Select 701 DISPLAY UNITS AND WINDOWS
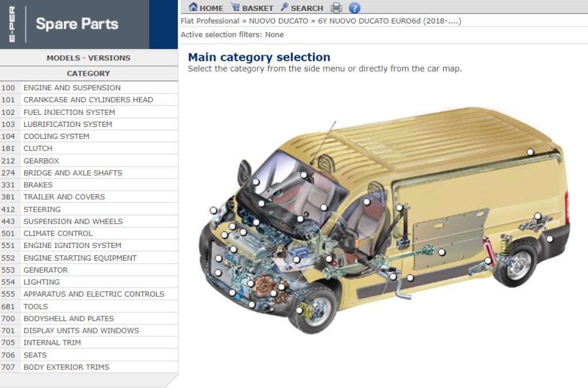 (89, 331)
